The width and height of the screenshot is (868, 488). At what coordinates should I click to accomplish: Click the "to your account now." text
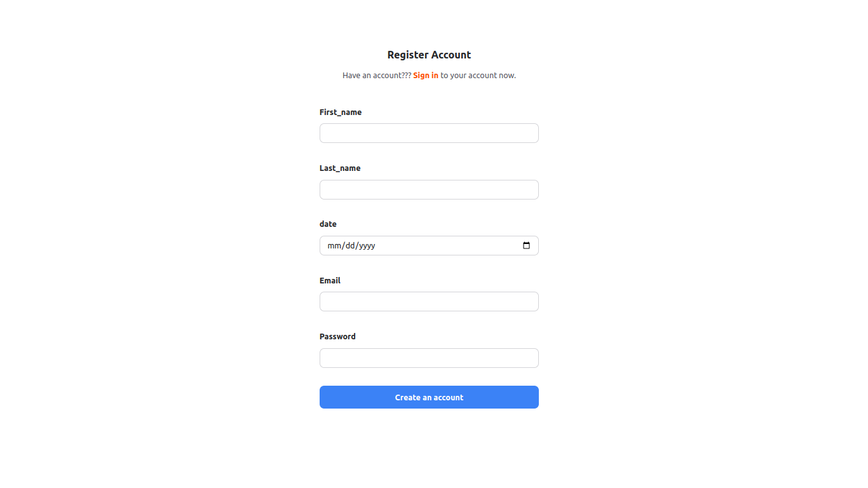click(478, 76)
